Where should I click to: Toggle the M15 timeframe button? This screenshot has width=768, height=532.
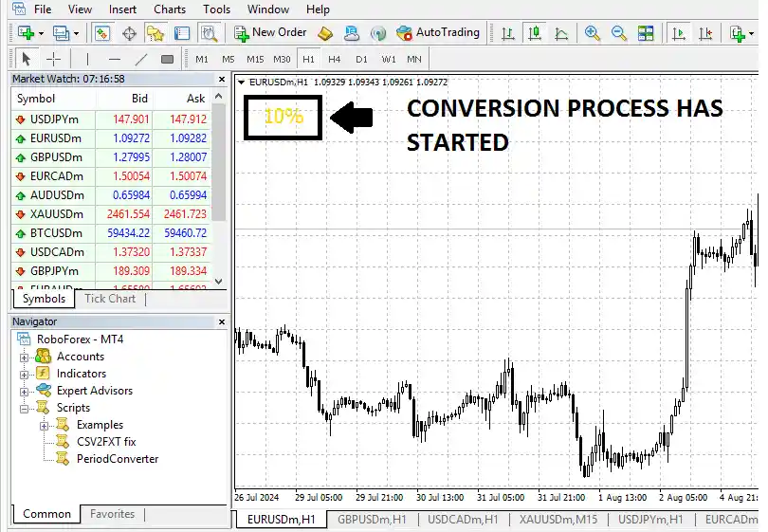pos(255,59)
